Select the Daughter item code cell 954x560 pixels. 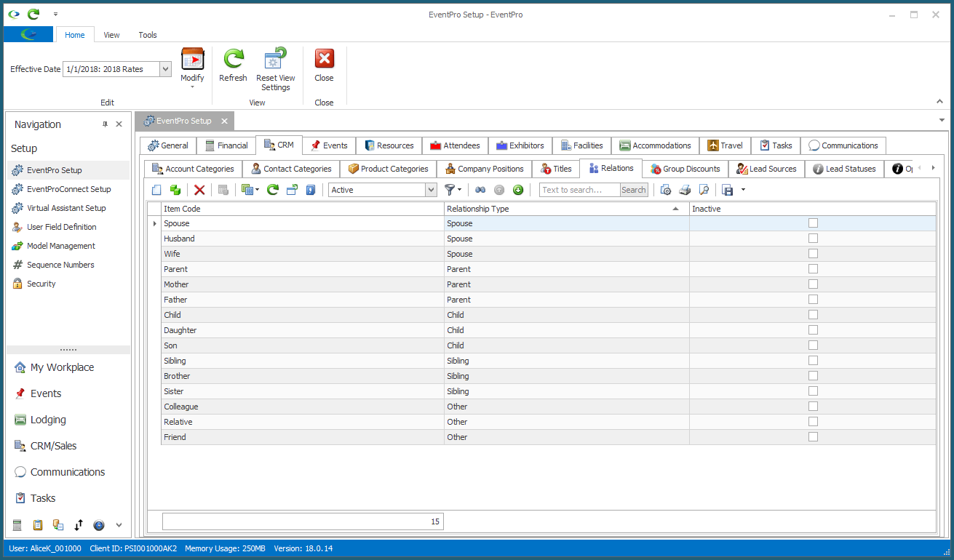[303, 330]
